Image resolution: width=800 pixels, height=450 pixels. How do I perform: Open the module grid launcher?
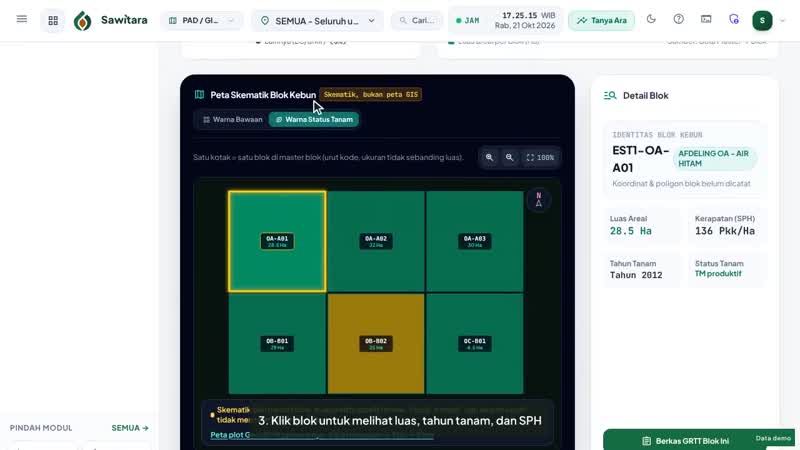point(53,20)
